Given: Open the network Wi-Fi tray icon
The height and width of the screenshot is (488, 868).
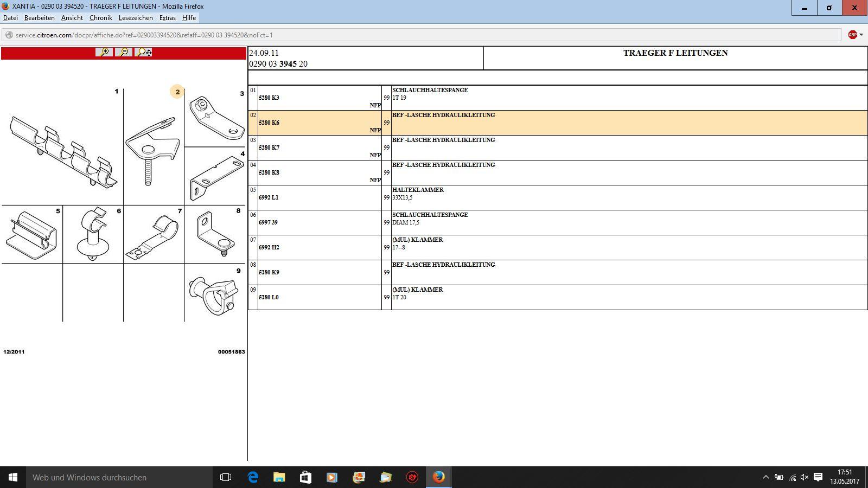Looking at the screenshot, I should 792,477.
